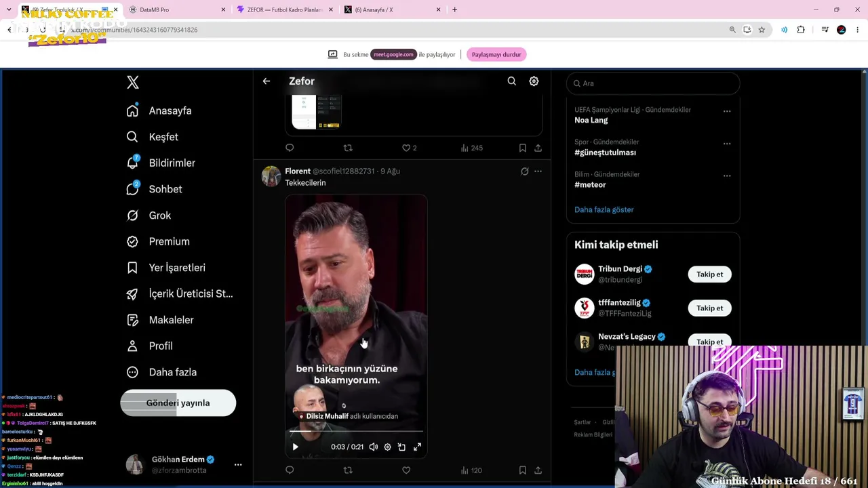Open more options for #güneştutulması trend

[727, 144]
